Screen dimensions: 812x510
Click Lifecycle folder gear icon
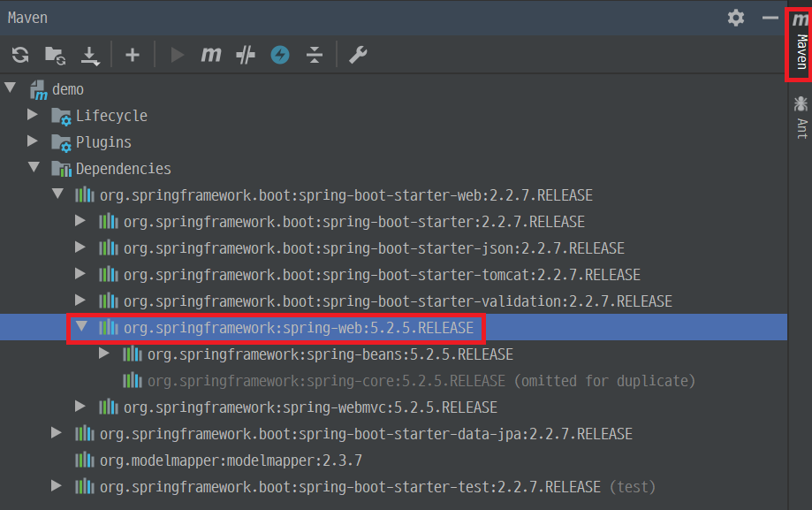point(61,117)
